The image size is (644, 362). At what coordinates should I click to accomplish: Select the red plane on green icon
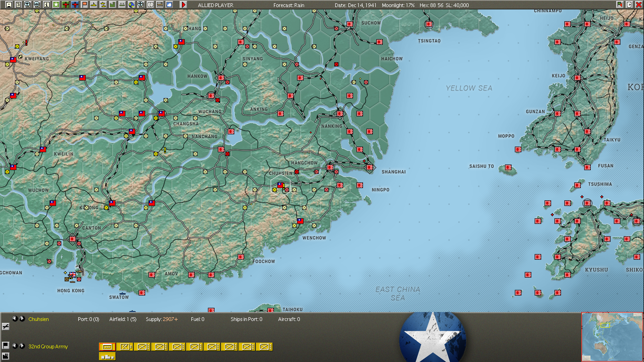pyautogui.click(x=66, y=4)
